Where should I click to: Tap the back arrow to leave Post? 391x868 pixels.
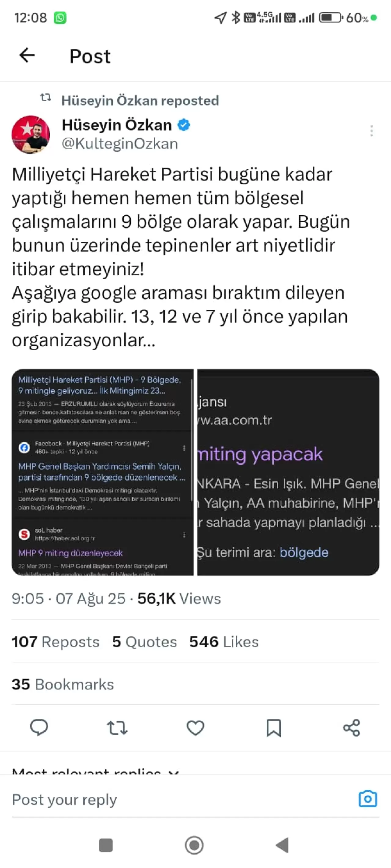point(27,56)
